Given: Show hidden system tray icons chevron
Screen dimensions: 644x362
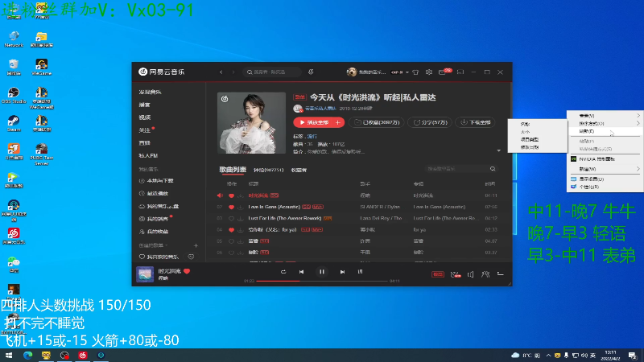Looking at the screenshot, I should pyautogui.click(x=548, y=356).
